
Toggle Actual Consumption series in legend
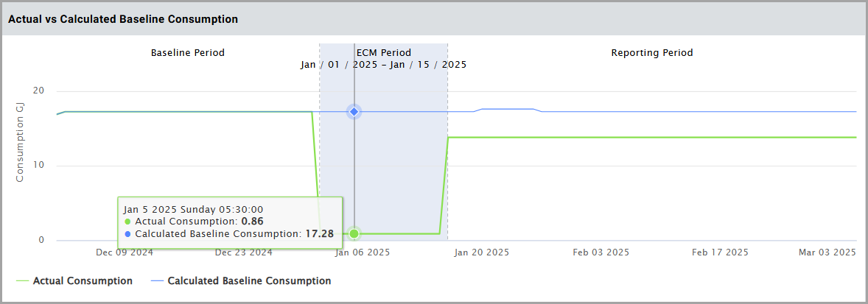coord(83,280)
